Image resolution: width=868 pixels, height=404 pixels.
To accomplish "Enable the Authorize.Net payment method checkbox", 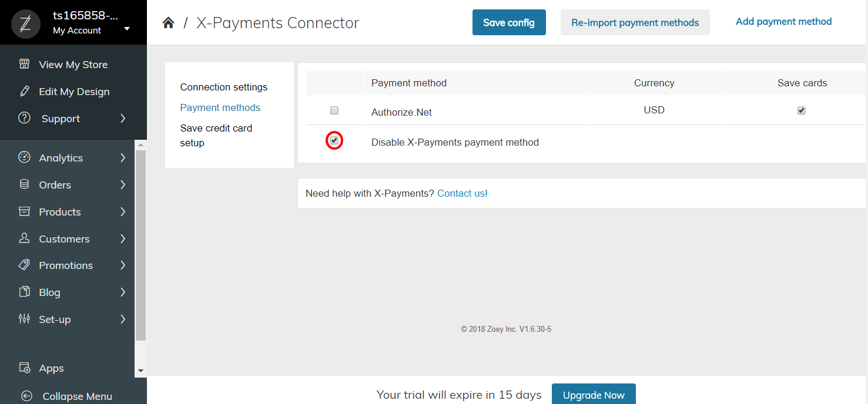I will [x=334, y=110].
